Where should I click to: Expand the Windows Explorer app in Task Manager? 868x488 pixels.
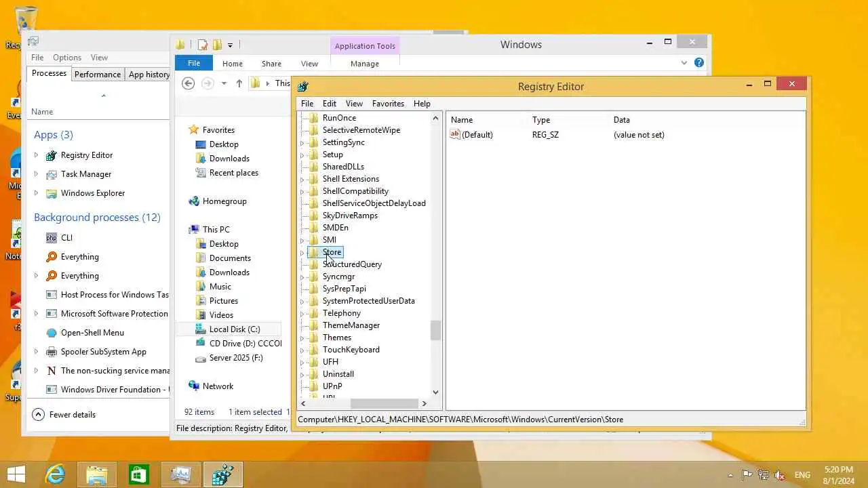tap(36, 193)
